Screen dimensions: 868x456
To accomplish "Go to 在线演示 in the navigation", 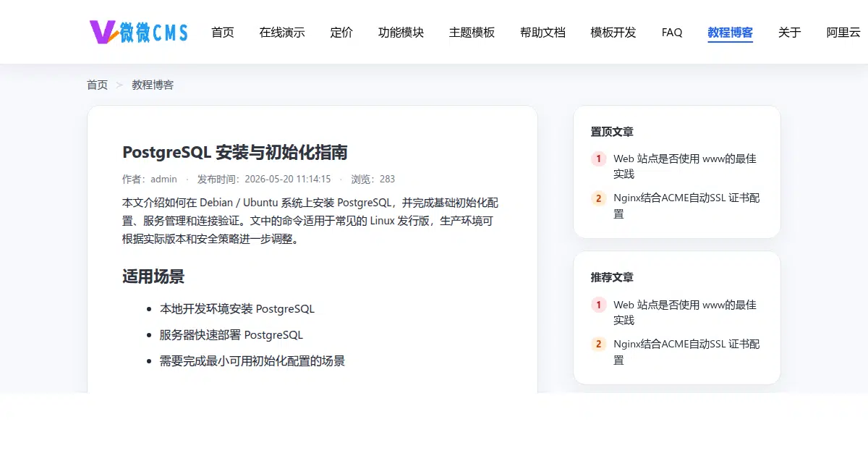I will [x=282, y=33].
